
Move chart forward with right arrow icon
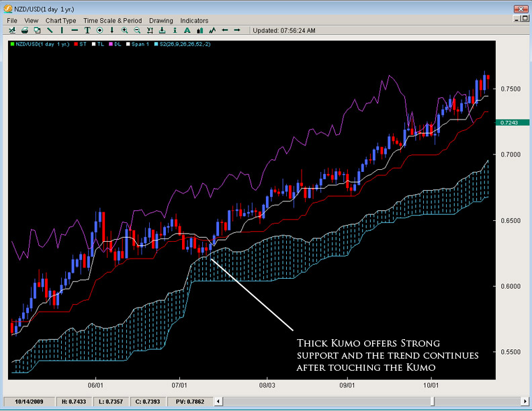pos(237,30)
